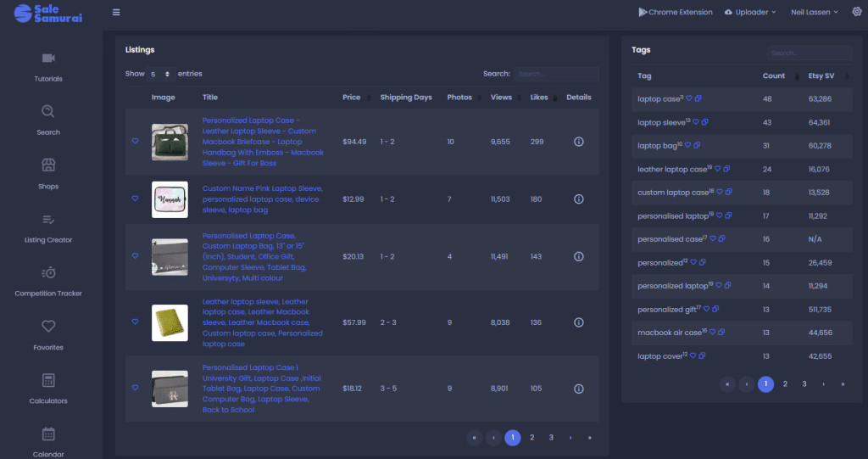The height and width of the screenshot is (459, 868).
Task: Open the Show entries dropdown
Action: coord(160,74)
